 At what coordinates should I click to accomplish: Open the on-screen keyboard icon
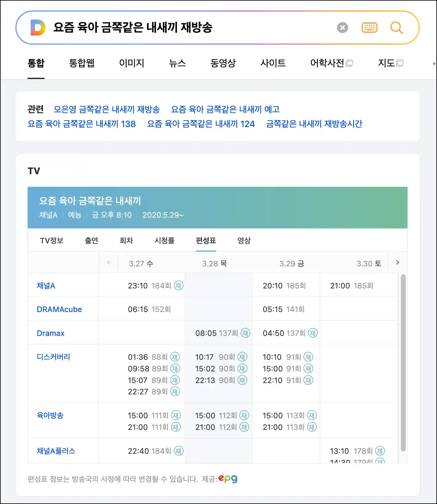[x=370, y=28]
